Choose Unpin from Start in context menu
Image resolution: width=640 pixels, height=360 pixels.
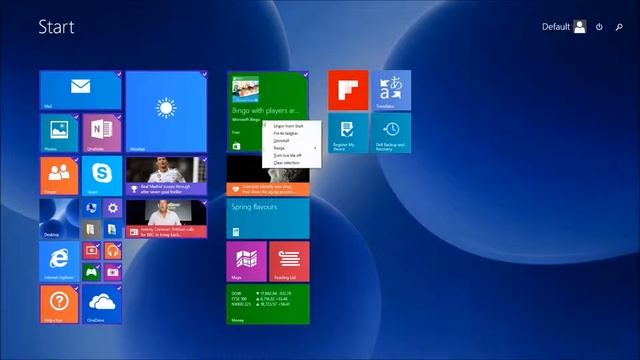click(x=291, y=126)
